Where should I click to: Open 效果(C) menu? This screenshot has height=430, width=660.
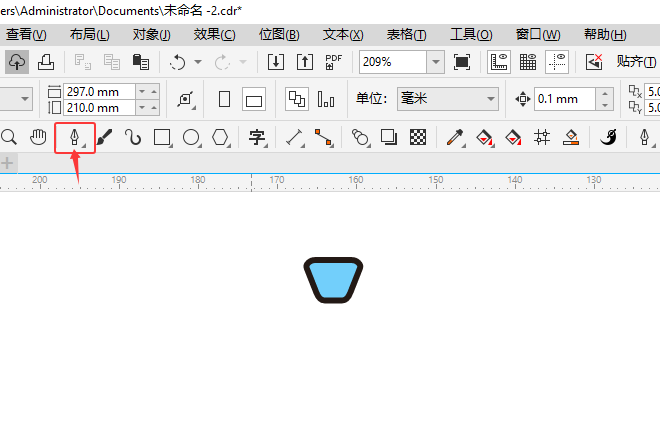pos(215,35)
